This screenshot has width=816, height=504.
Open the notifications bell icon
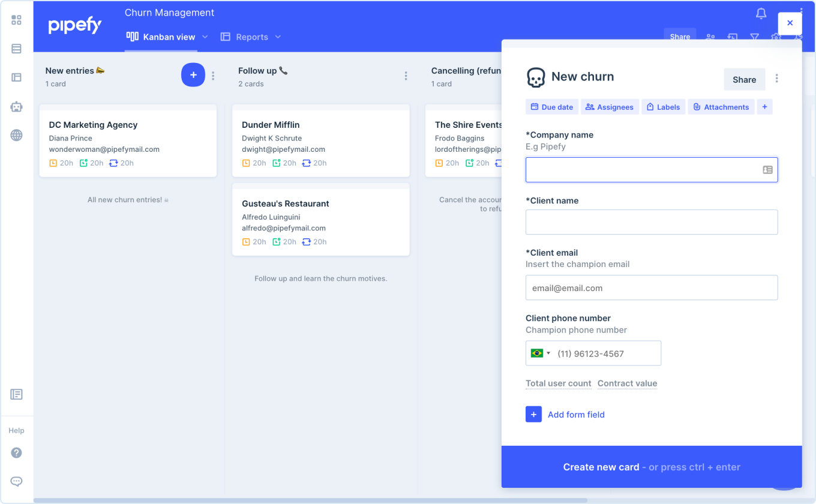point(760,13)
